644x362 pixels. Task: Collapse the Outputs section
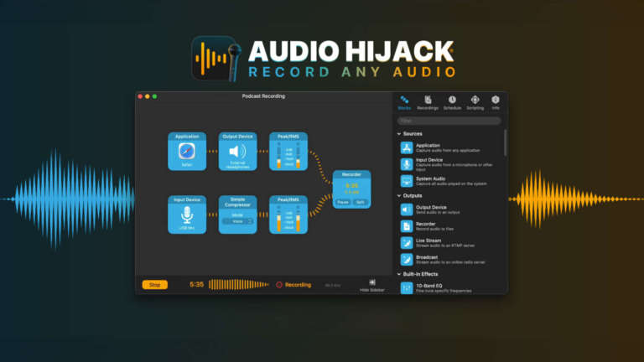coord(399,196)
